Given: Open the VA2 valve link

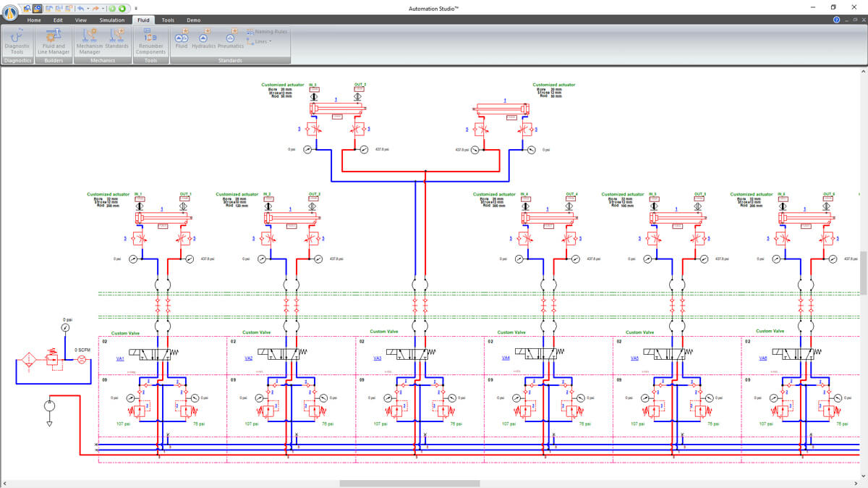Looking at the screenshot, I should click(x=248, y=358).
